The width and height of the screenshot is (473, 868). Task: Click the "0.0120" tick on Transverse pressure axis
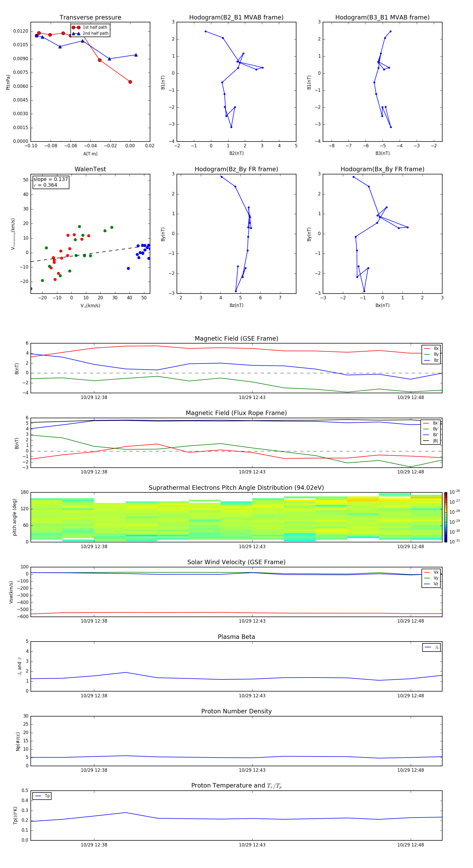tap(20, 31)
